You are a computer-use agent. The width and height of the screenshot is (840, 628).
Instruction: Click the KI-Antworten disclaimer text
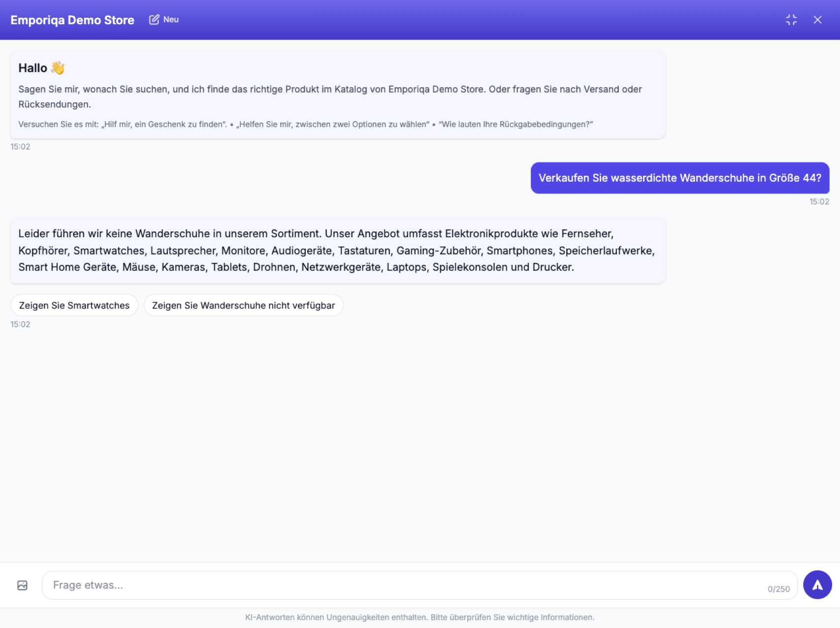click(x=420, y=617)
